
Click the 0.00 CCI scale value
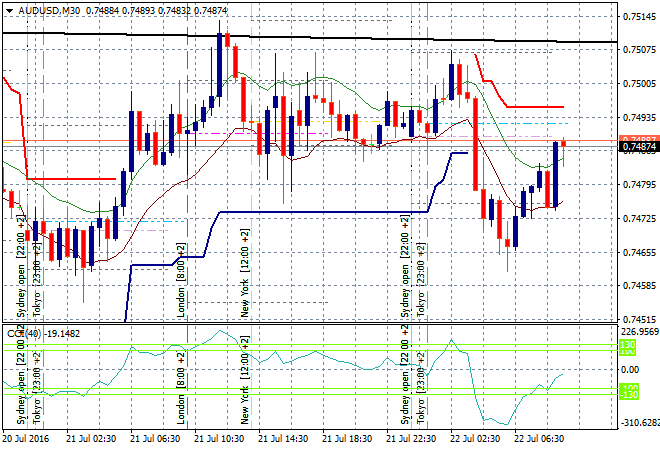tap(630, 370)
